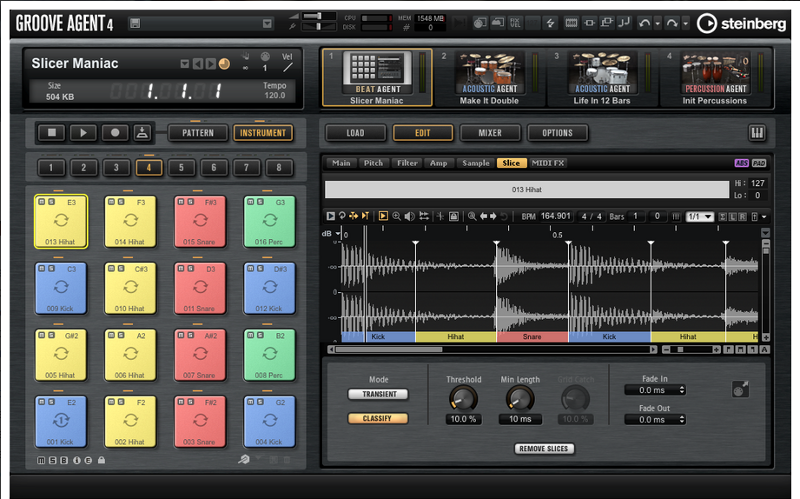Select the Acoustic Agent Make It Double slot
This screenshot has height=499, width=800.
point(489,78)
